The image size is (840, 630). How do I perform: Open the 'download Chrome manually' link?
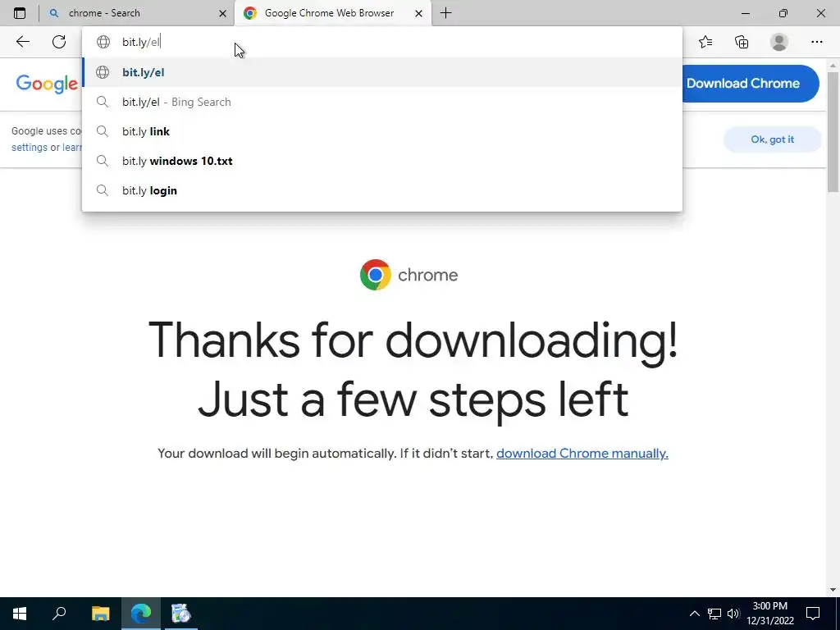(x=582, y=453)
